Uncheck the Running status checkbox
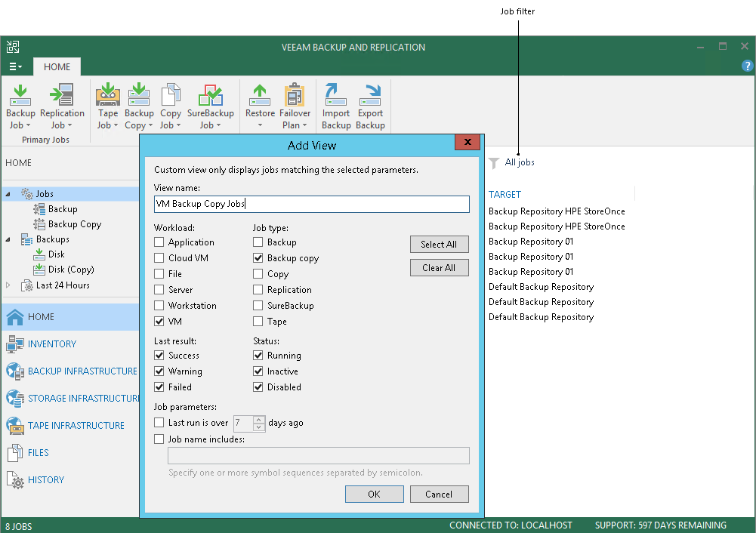The image size is (756, 533). pyautogui.click(x=258, y=355)
